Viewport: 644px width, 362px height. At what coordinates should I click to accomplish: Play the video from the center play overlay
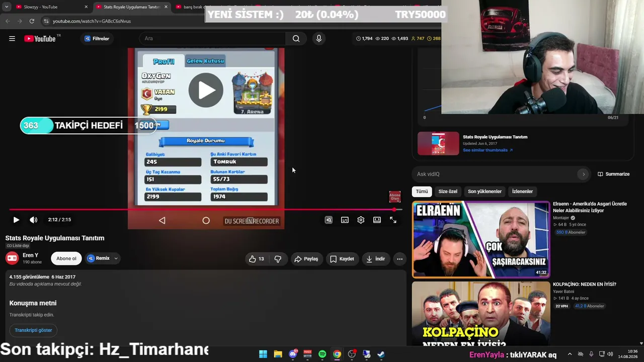[x=206, y=90]
